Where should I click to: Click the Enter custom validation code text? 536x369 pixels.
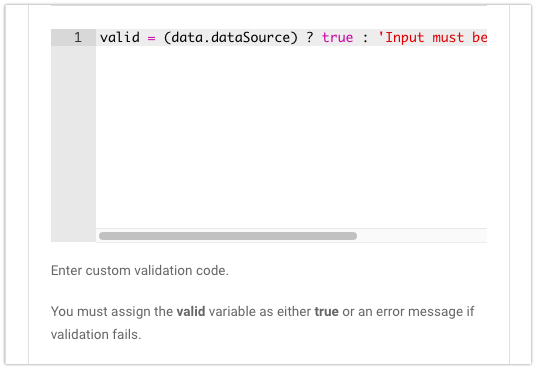pos(140,271)
